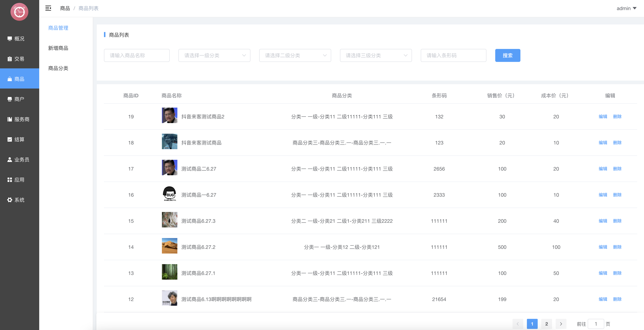This screenshot has width=644, height=330.
Task: Expand the 请选择三级分类 dropdown
Action: [376, 55]
